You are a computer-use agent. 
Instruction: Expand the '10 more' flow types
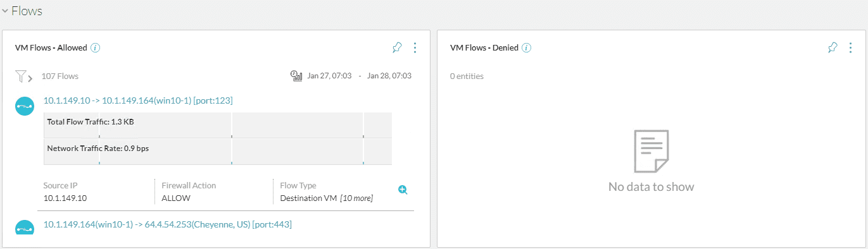[356, 198]
